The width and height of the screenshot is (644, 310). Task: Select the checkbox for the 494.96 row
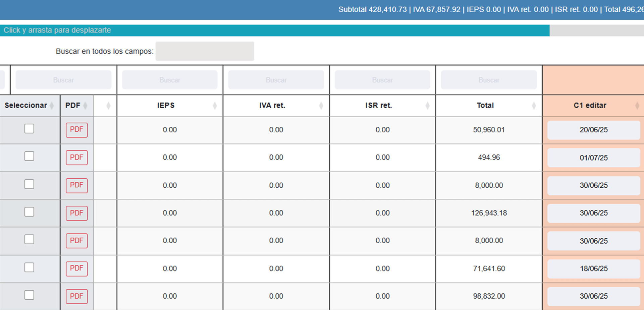(x=29, y=156)
